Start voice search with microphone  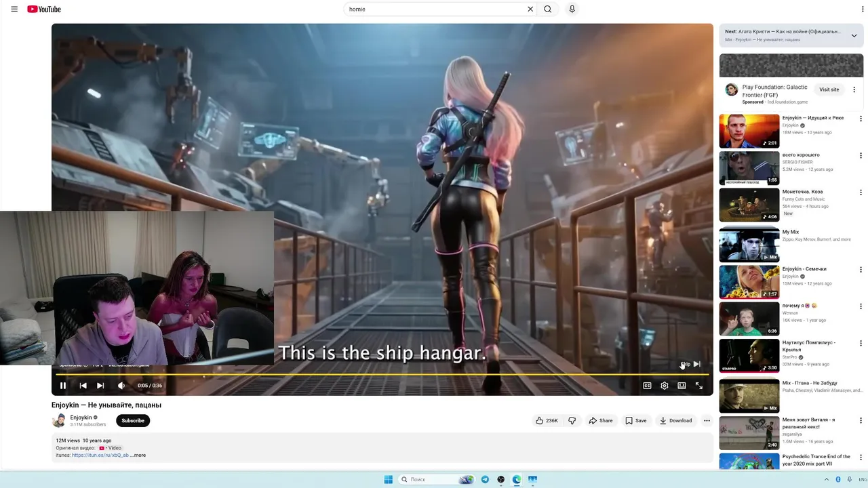(572, 9)
